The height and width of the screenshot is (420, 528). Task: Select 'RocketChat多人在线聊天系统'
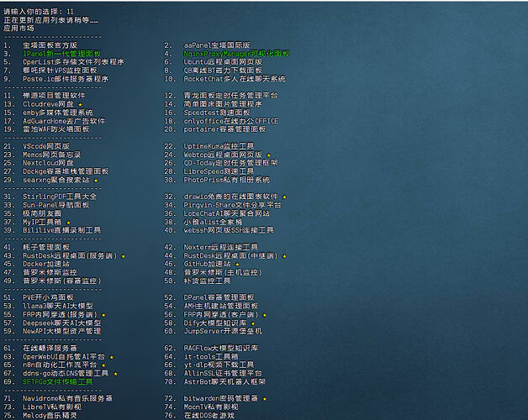235,79
